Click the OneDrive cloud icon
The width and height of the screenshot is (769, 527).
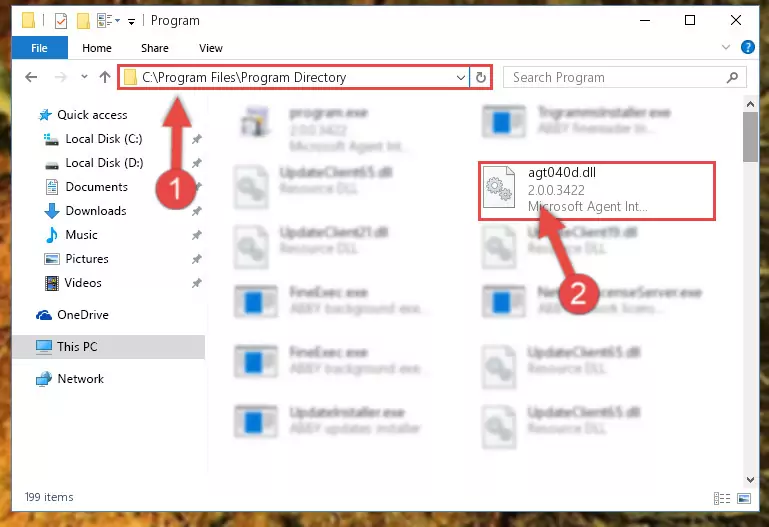(44, 315)
